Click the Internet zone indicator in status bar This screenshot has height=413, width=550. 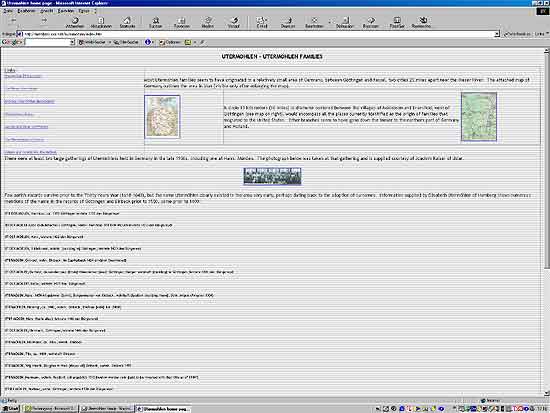(491, 400)
